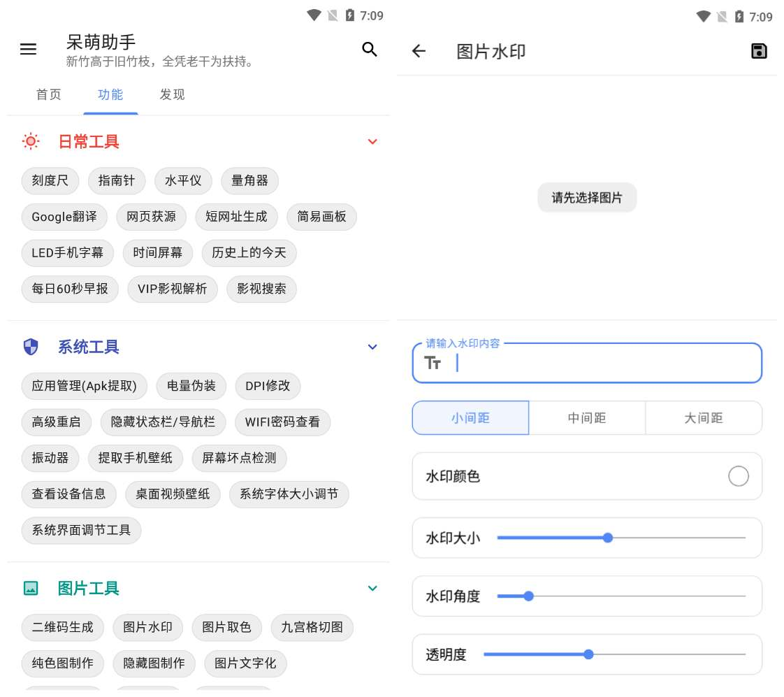Click the Tt icon in the watermark input
The height and width of the screenshot is (697, 784).
(433, 363)
